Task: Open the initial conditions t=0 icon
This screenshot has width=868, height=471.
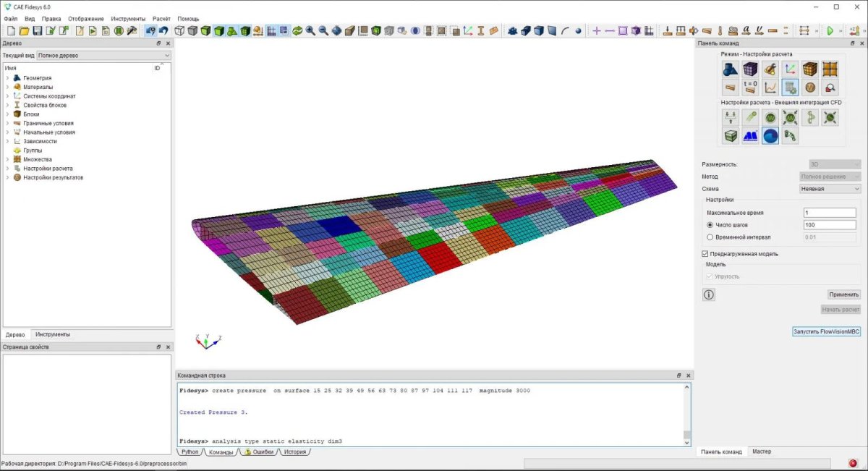Action: click(x=750, y=88)
